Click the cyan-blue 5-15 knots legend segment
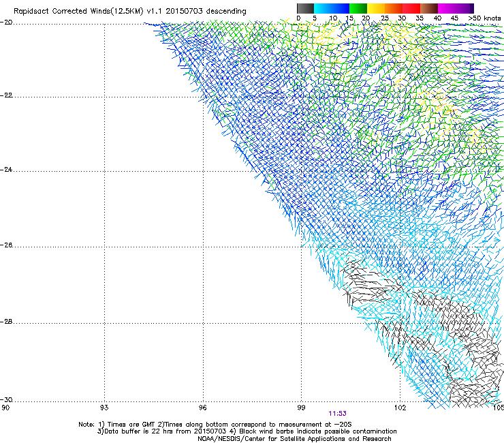The width and height of the screenshot is (504, 443). [332, 8]
